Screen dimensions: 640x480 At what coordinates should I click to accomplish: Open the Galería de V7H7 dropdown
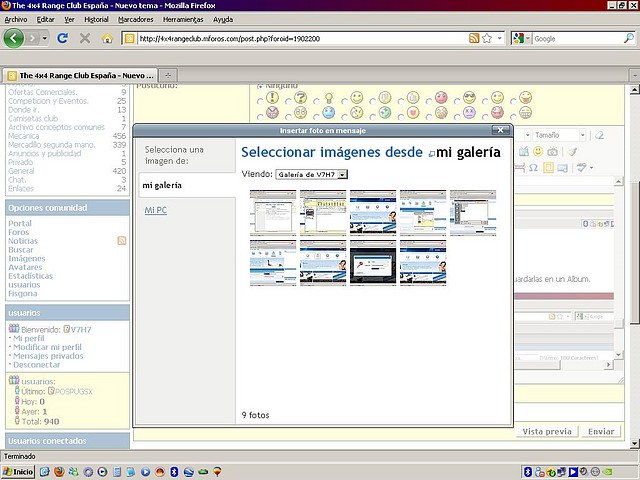tap(312, 174)
